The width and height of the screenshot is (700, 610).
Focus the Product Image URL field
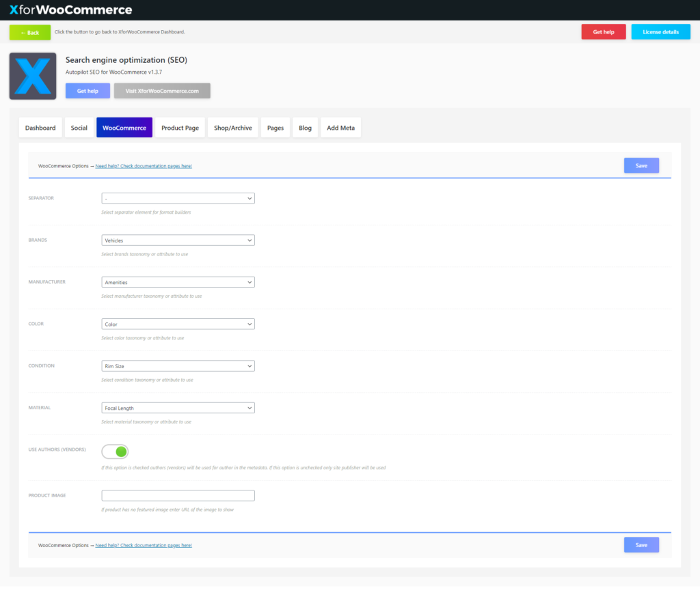click(x=178, y=495)
